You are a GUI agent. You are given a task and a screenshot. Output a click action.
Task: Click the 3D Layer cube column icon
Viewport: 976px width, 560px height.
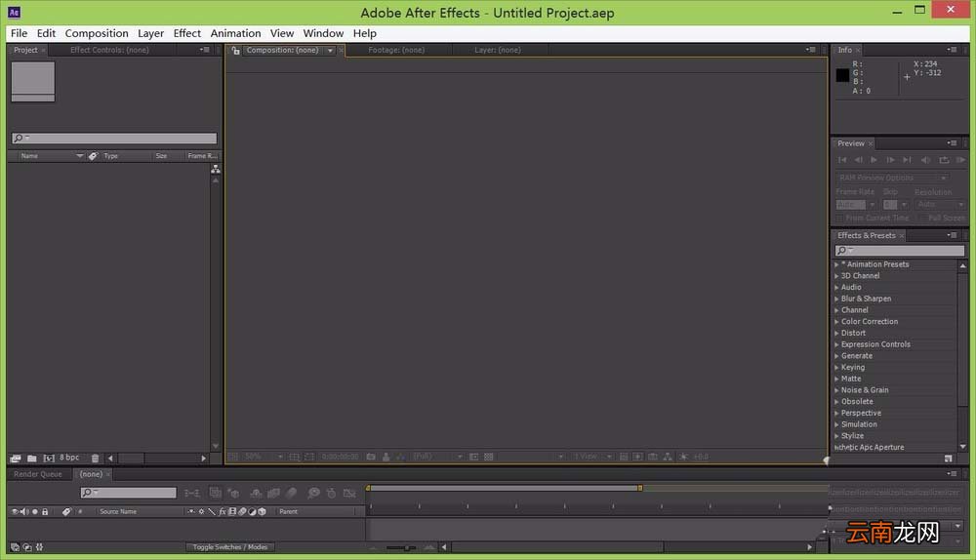coord(262,511)
